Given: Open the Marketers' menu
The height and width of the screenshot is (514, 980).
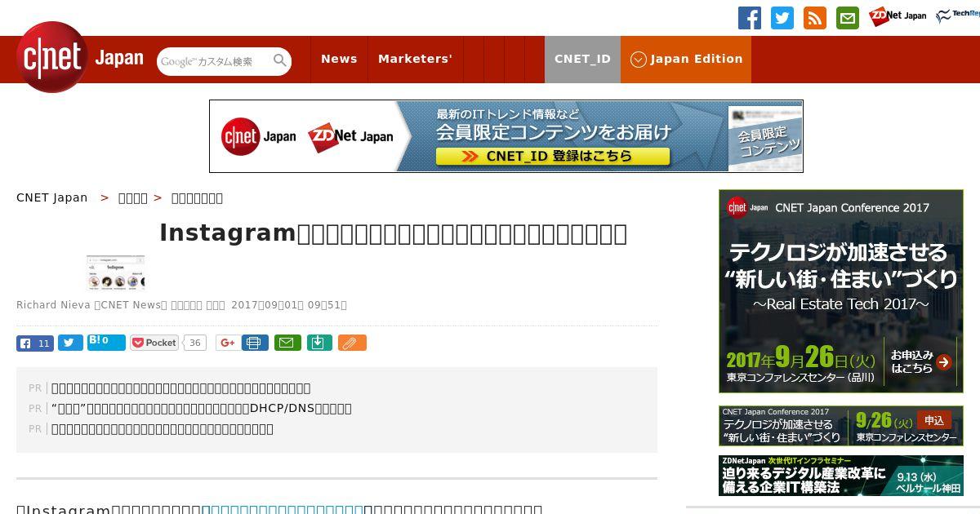Looking at the screenshot, I should point(415,59).
